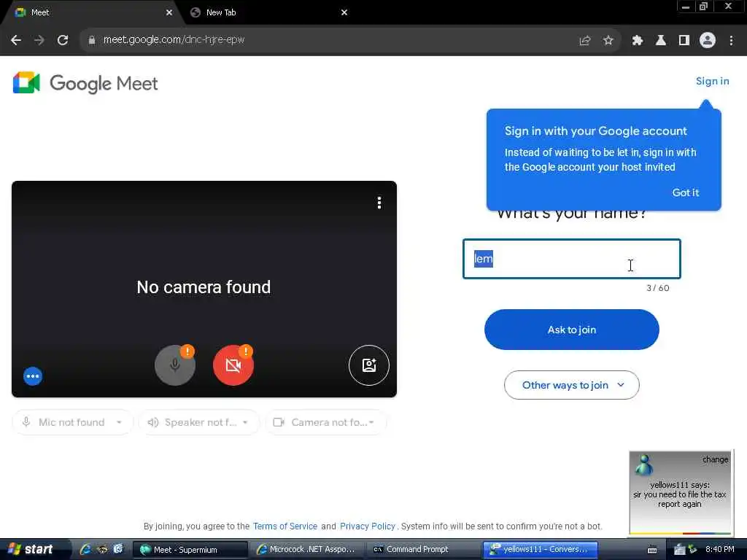Click the share page icon in address bar

[585, 41]
